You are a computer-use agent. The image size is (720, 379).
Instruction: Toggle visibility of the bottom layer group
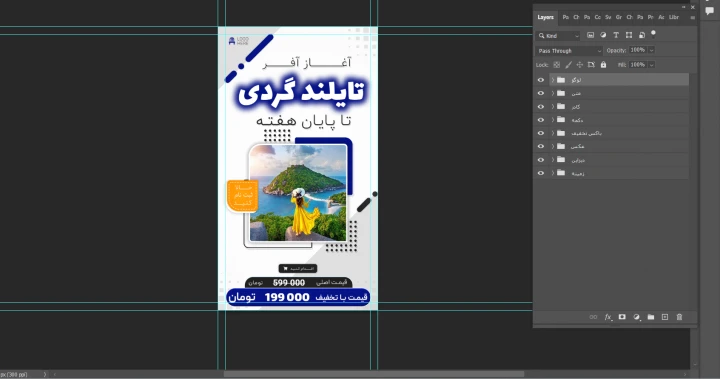point(540,173)
